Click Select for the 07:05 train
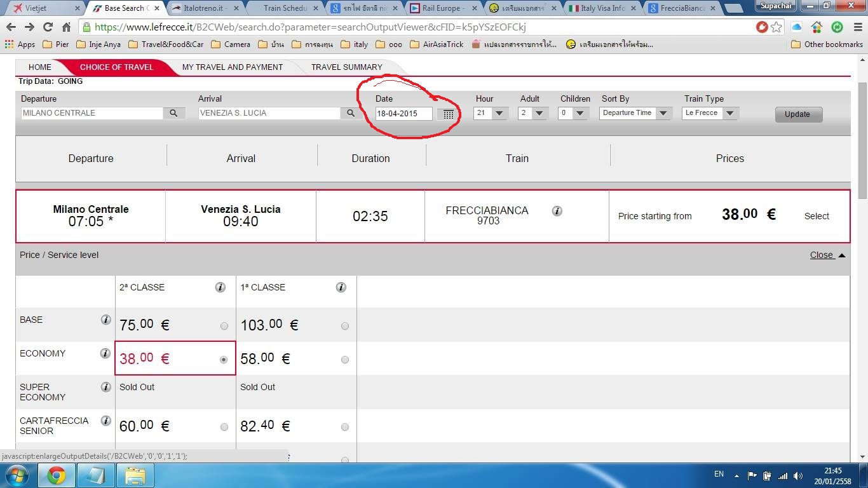This screenshot has height=488, width=868. coord(817,216)
